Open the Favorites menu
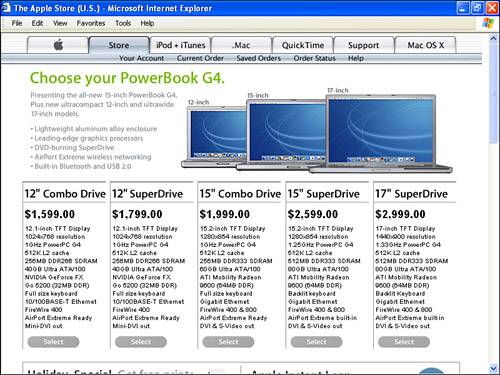Screen dimensions: 500x375 [91, 23]
